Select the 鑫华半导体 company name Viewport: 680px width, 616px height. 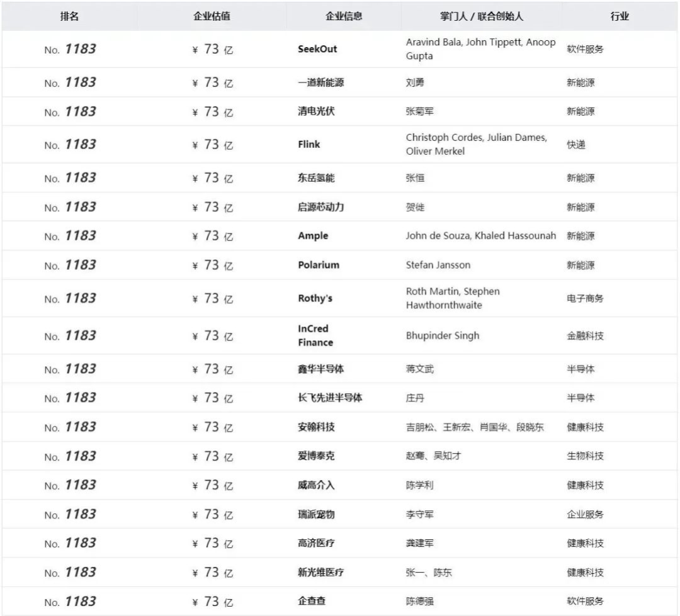pyautogui.click(x=321, y=369)
